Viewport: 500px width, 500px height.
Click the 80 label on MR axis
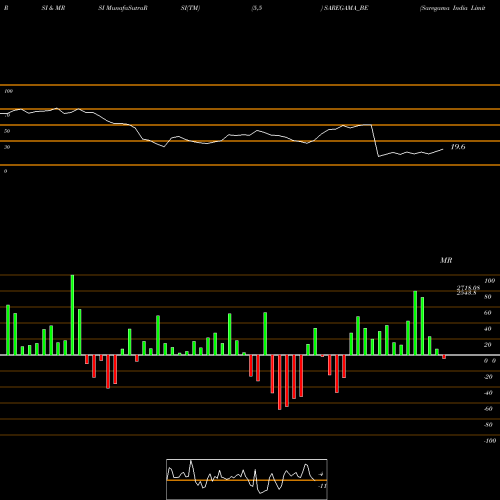tap(488, 297)
